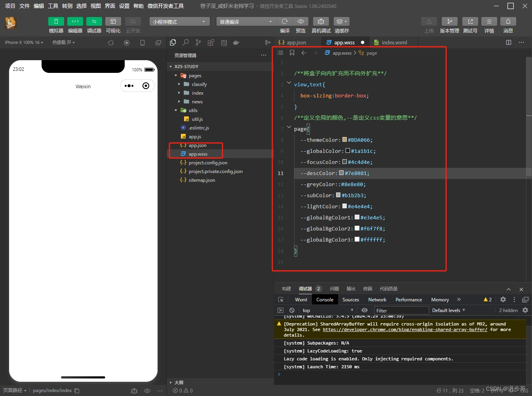Detach the simulator into separate window
This screenshot has height=396, width=532.
[158, 43]
